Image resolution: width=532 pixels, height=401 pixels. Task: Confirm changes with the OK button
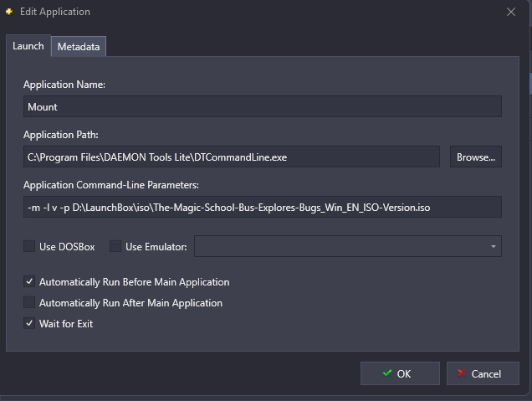point(400,373)
